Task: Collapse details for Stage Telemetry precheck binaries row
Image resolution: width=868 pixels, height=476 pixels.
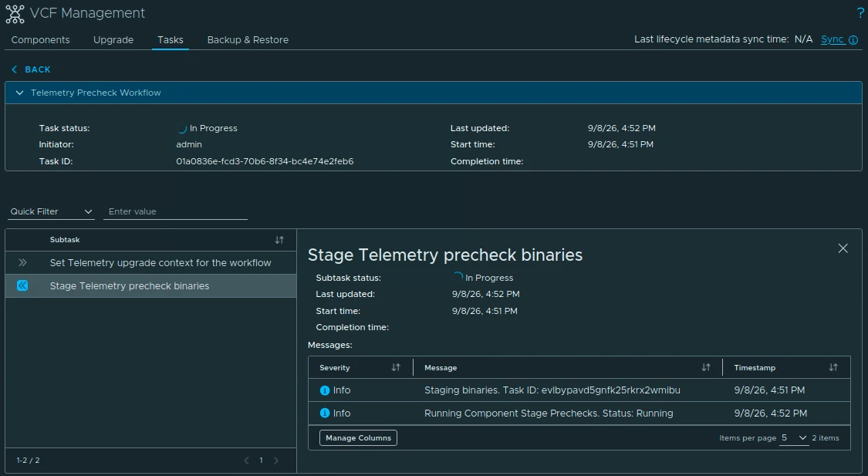Action: point(22,285)
